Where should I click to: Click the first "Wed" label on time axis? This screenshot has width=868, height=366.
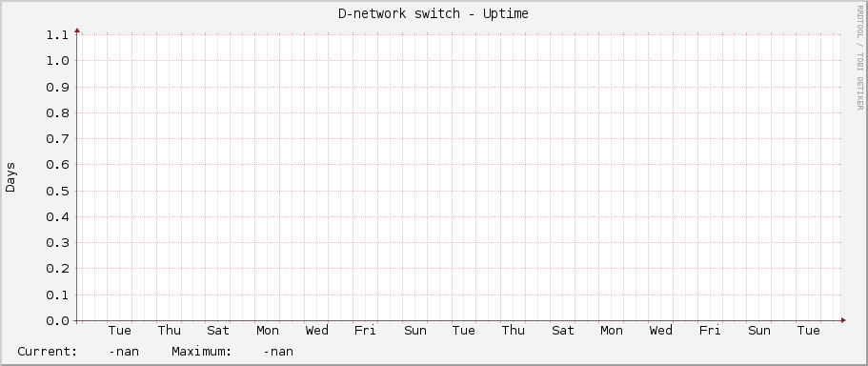click(x=316, y=331)
